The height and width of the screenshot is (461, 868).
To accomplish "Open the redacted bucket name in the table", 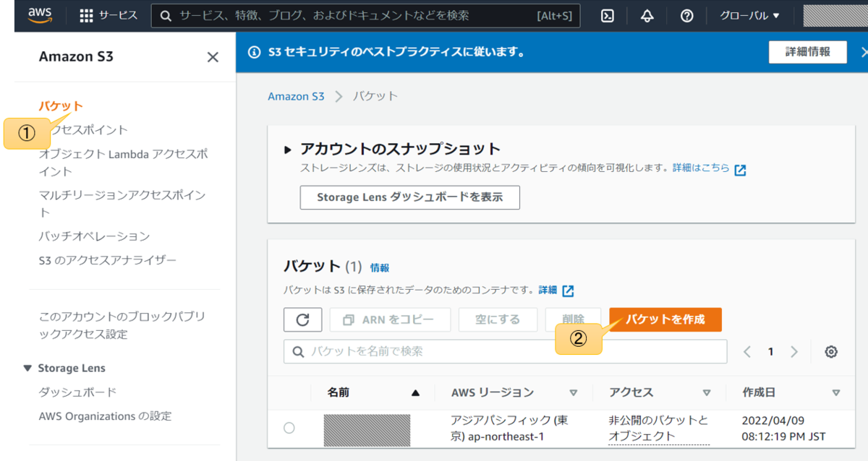I will [x=367, y=429].
